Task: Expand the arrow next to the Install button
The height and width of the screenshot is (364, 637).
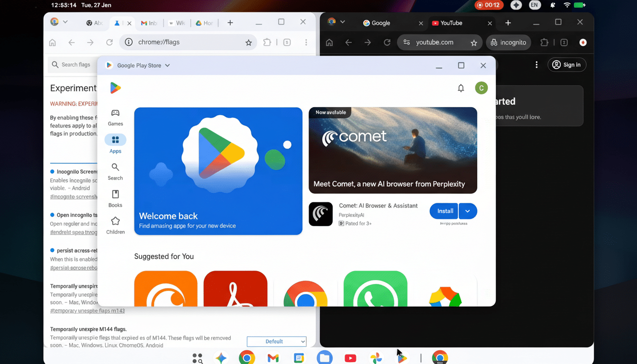Action: coord(468,211)
